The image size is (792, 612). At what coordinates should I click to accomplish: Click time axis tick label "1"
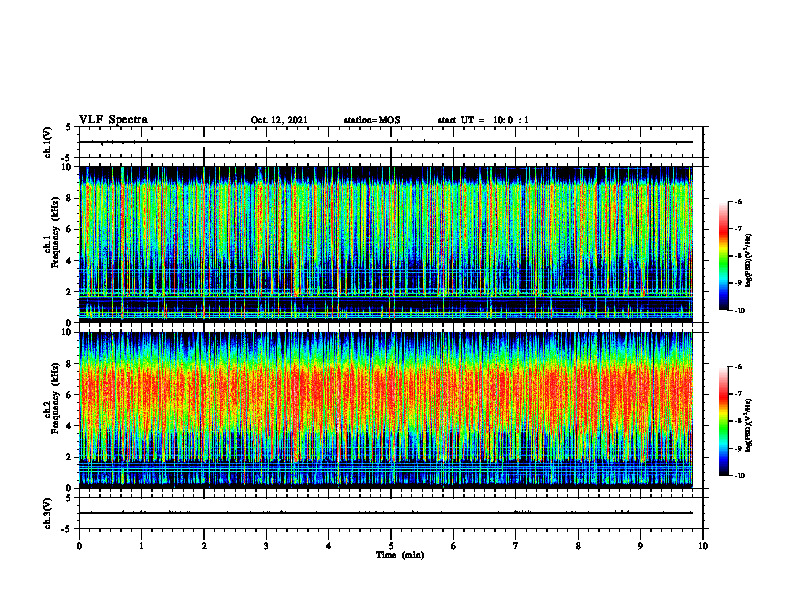[x=142, y=546]
